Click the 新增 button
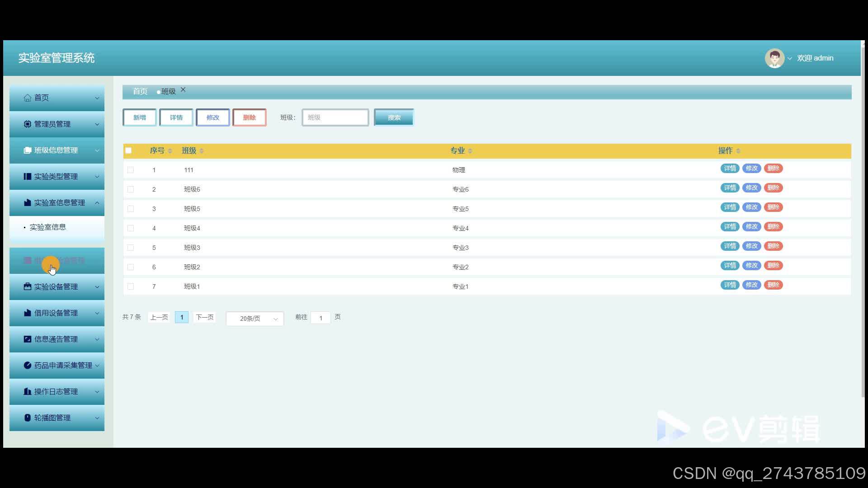The width and height of the screenshot is (868, 488). click(x=139, y=117)
